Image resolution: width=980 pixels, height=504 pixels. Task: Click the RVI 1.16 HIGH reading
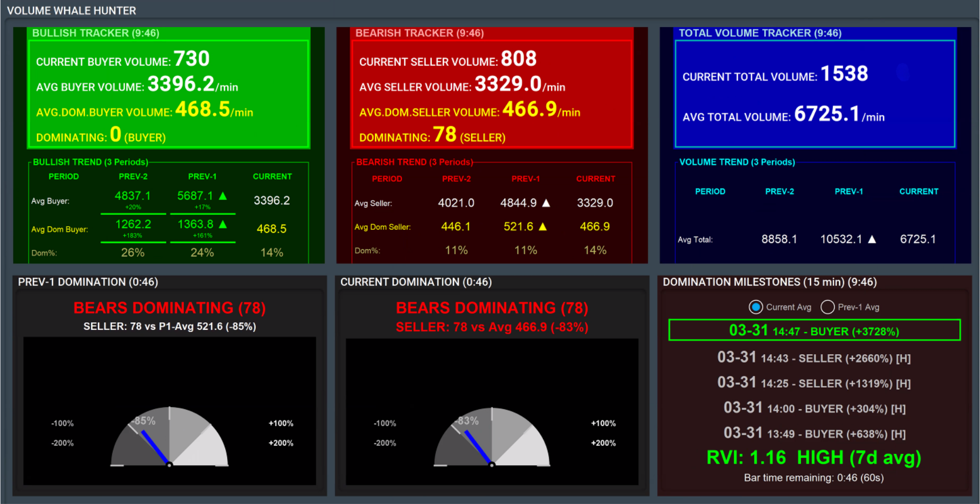814,457
